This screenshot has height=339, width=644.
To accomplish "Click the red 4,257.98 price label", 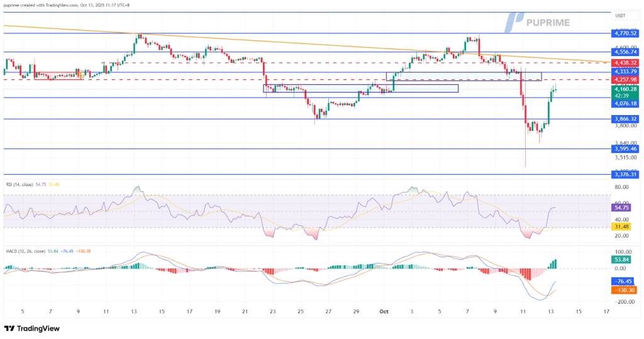I will click(625, 80).
